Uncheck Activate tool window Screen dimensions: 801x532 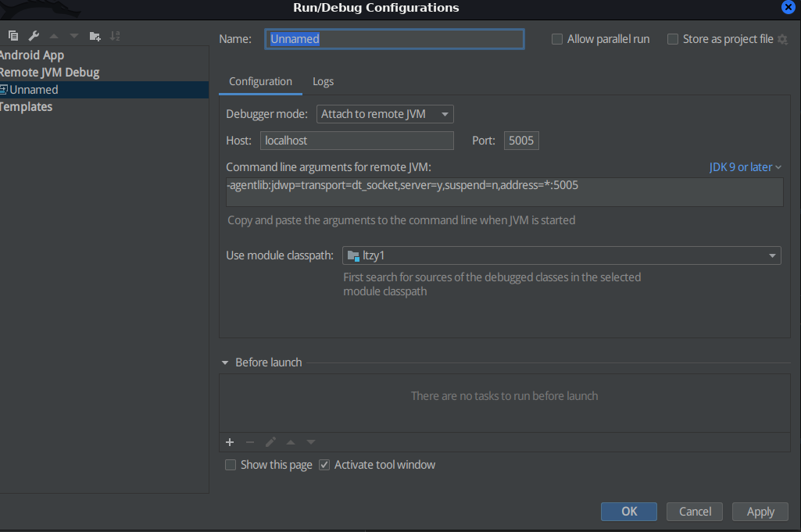[324, 465]
